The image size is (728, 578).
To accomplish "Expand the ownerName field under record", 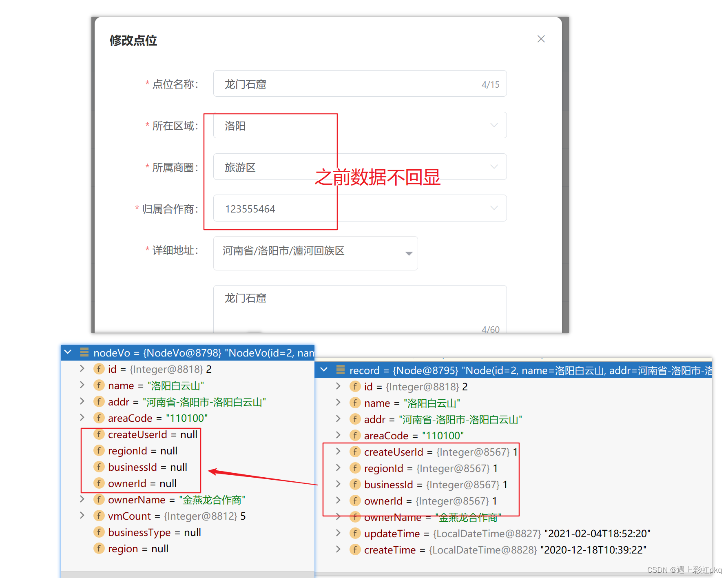I will tap(338, 517).
